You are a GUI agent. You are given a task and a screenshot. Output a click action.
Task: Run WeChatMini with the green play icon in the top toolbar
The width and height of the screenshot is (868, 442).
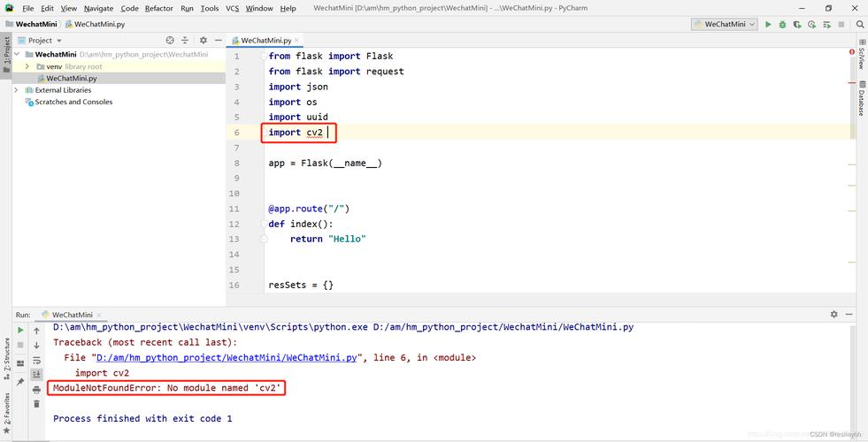click(x=768, y=25)
